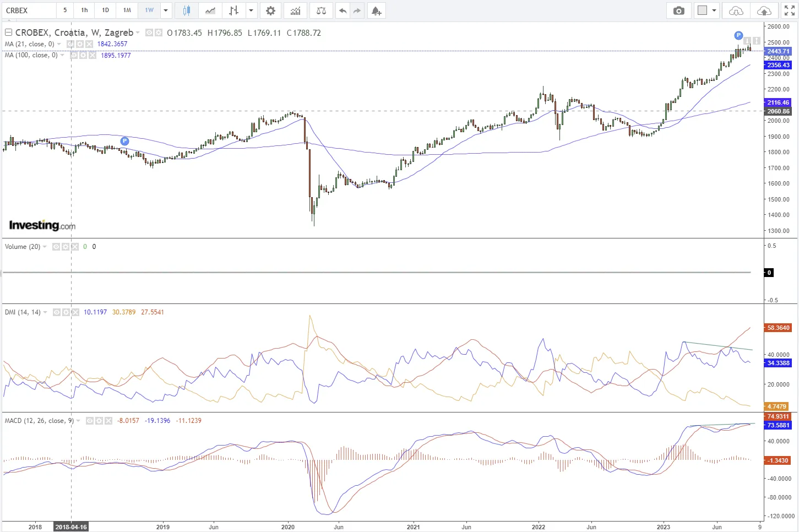
Task: Hide the Volume (20) indicator
Action: (x=56, y=247)
